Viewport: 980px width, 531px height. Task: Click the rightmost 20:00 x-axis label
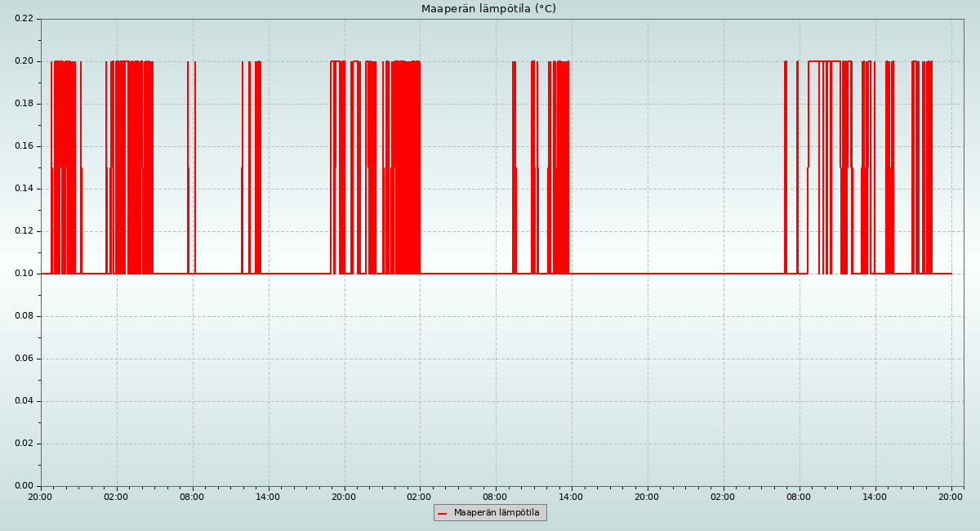click(x=951, y=497)
